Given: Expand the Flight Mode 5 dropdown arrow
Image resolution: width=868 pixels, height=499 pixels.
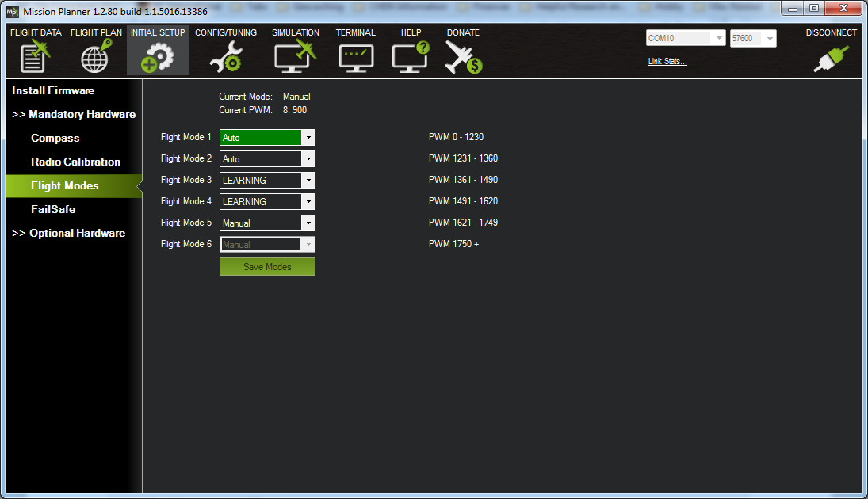Looking at the screenshot, I should coord(308,223).
